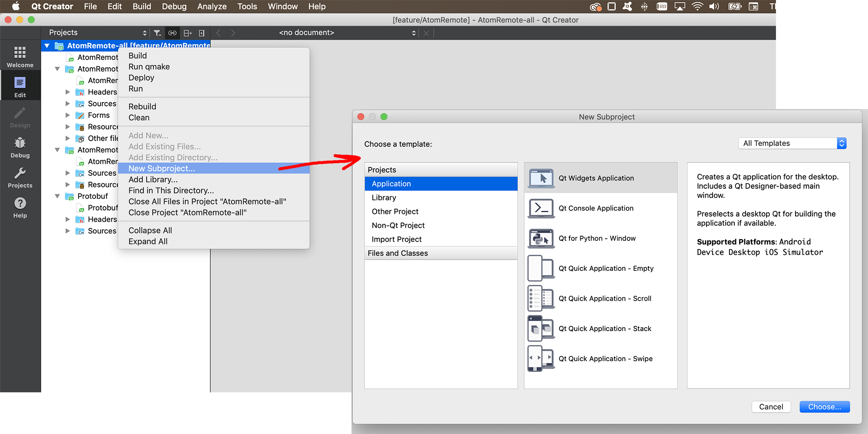
Task: Open the Debug menu in menu bar
Action: click(x=174, y=7)
